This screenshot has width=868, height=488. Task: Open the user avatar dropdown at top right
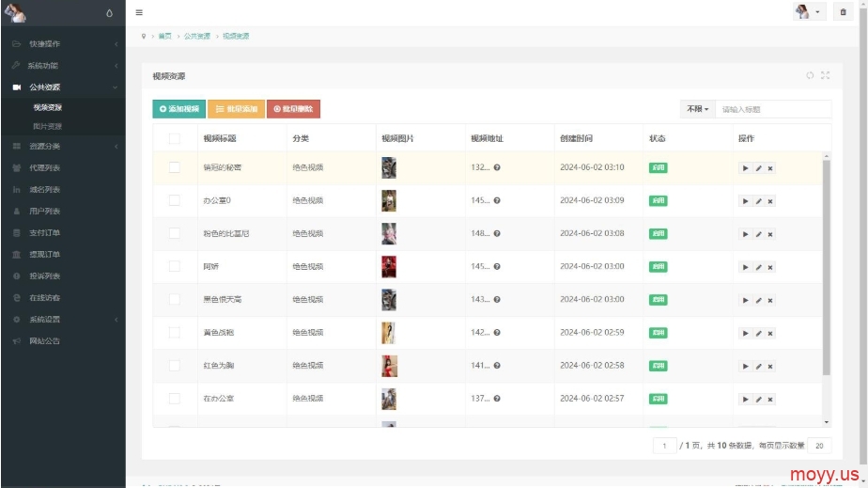tap(807, 12)
